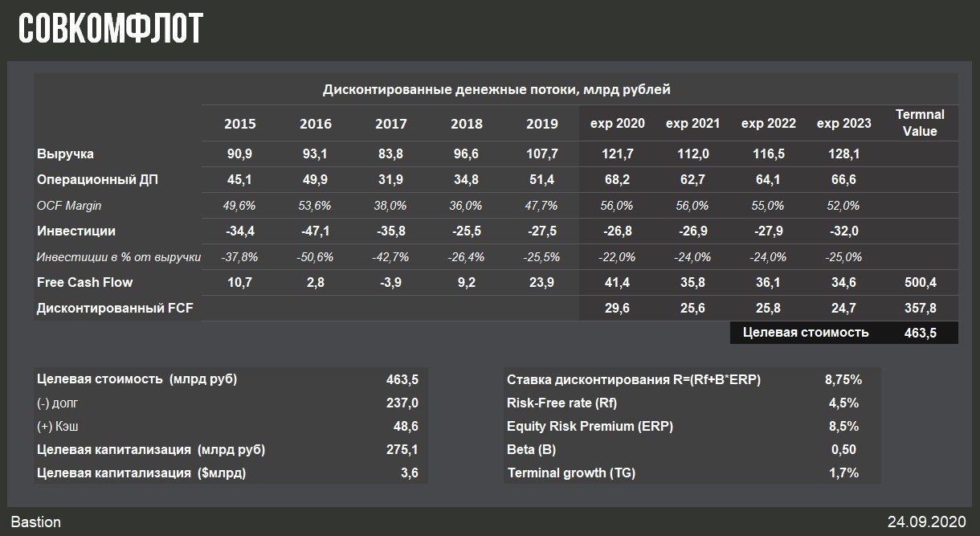Select the Free Cash Flow row label
The height and width of the screenshot is (536, 980).
[84, 282]
